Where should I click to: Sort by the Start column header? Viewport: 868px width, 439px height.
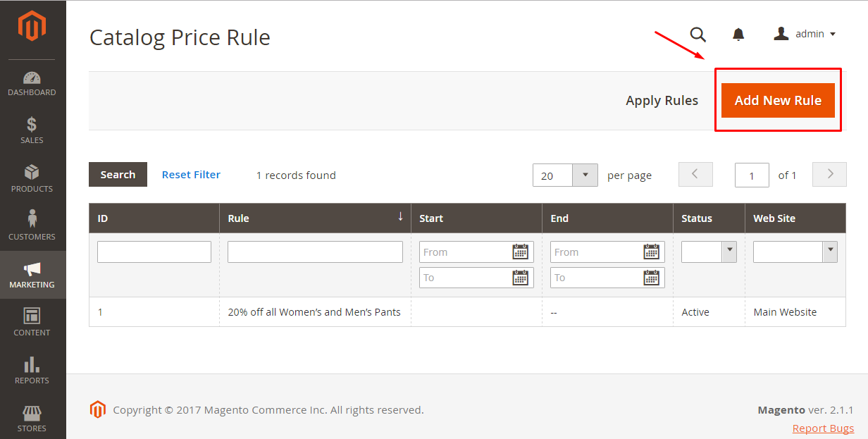click(x=476, y=218)
